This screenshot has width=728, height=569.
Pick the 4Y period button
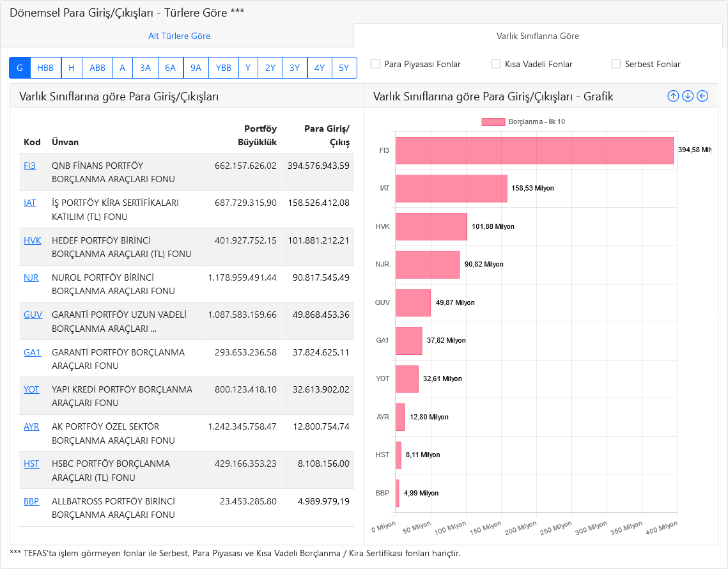pos(320,68)
